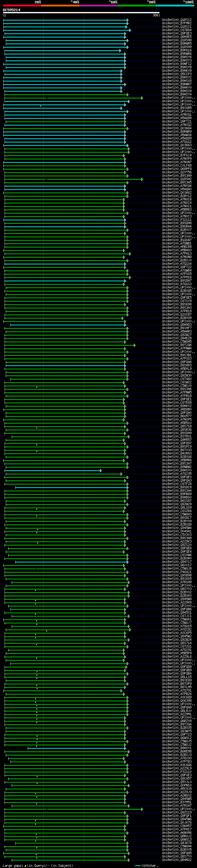Select label UniRef100_Q1RSH8
This screenshot has height=868, width=197.
point(177,40)
